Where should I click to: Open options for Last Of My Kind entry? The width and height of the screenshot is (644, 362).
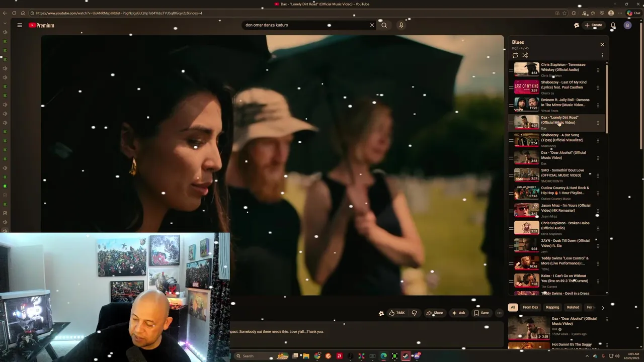coord(598,87)
